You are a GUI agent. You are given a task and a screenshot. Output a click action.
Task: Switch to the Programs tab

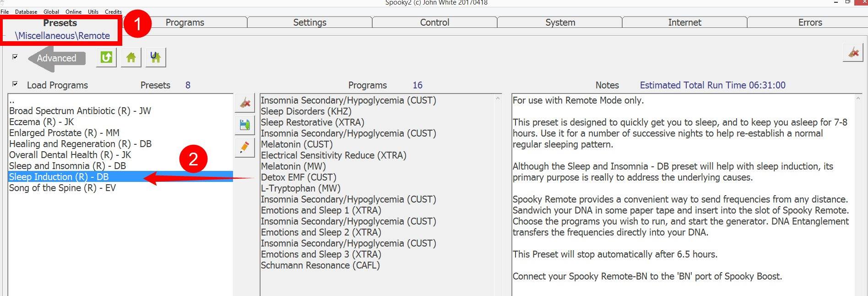pyautogui.click(x=185, y=22)
